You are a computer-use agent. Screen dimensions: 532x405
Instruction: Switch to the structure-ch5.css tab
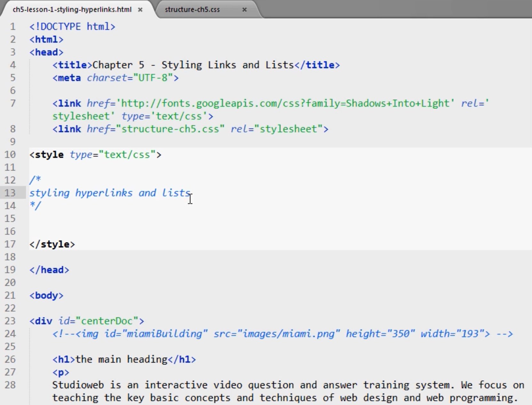tap(192, 10)
